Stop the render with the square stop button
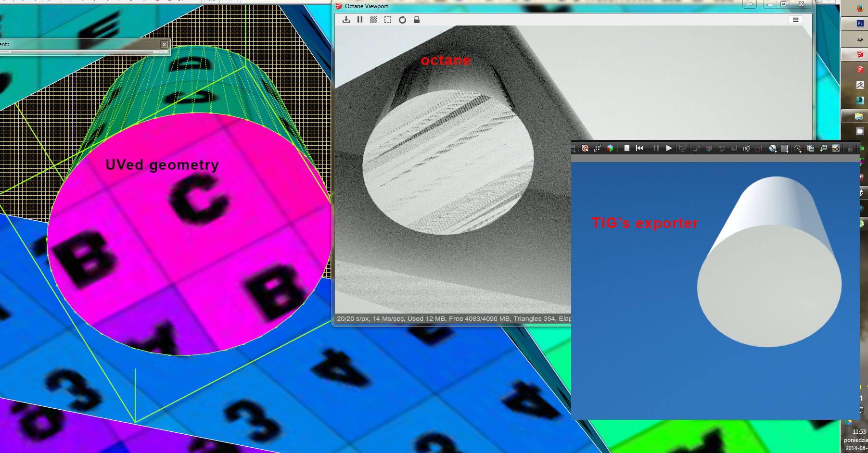Screen dimensions: 868x453 pyautogui.click(x=626, y=148)
